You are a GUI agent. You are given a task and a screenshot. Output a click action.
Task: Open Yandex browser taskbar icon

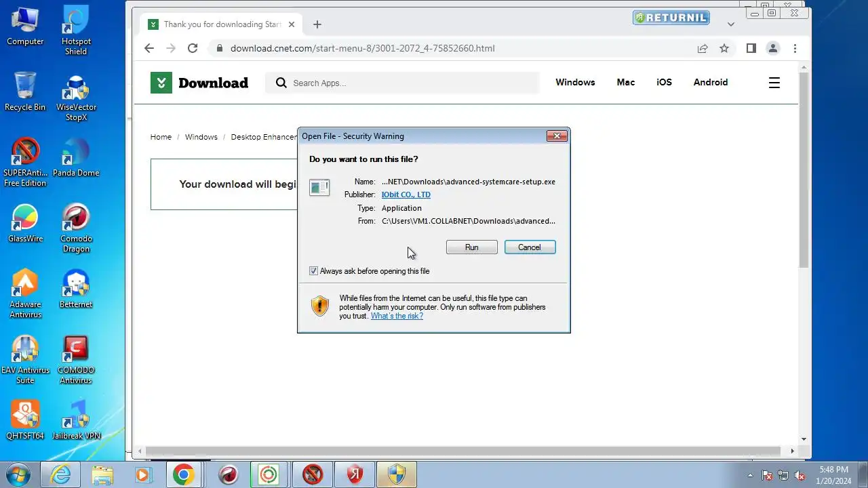coord(354,474)
